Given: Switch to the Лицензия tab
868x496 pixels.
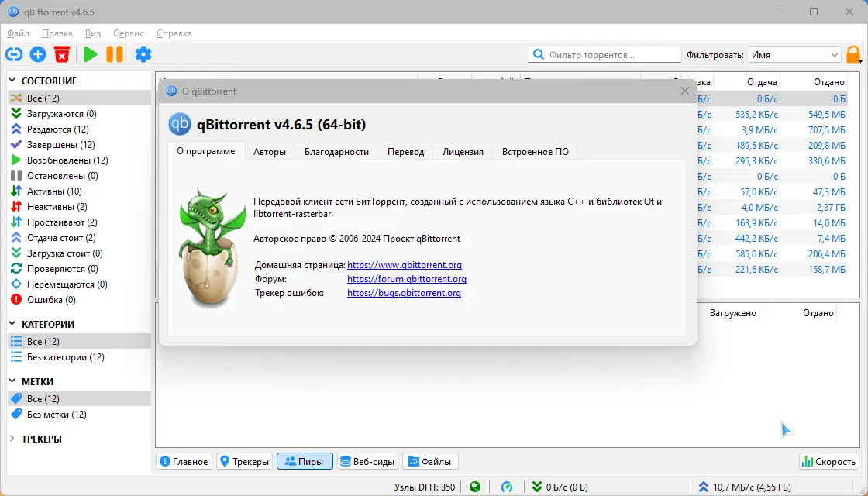Looking at the screenshot, I should [463, 152].
